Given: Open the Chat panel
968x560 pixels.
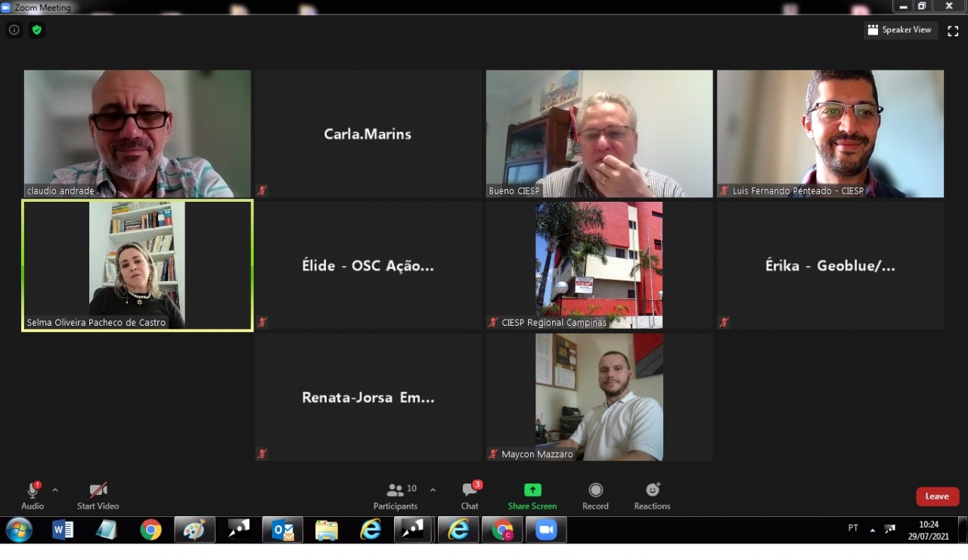Looking at the screenshot, I should [x=470, y=495].
